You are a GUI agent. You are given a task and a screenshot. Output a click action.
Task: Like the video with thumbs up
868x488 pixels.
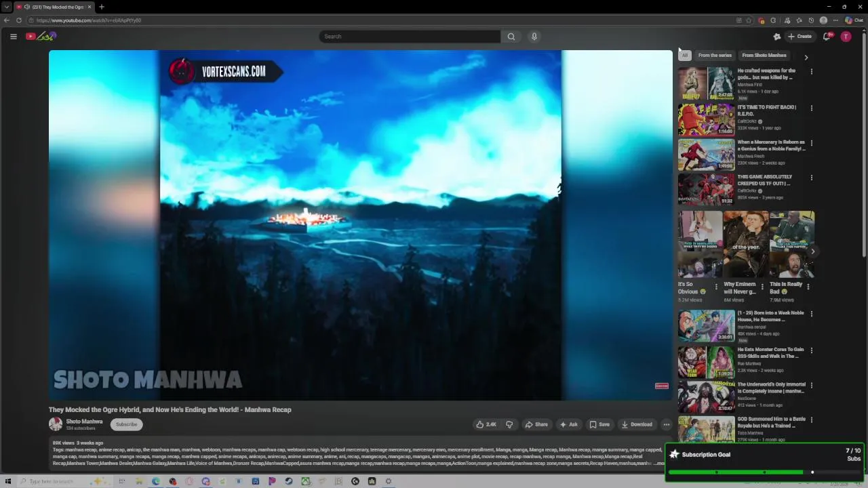pyautogui.click(x=486, y=424)
